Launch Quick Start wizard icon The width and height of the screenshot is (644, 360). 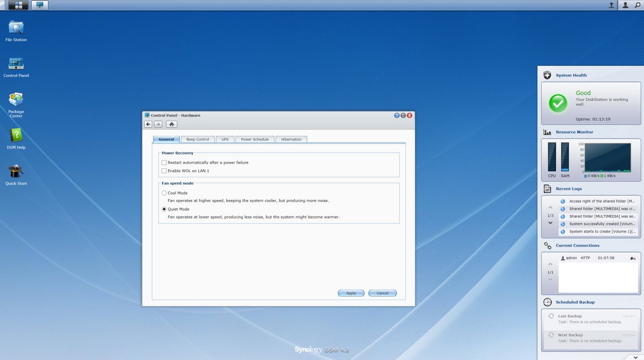(16, 175)
